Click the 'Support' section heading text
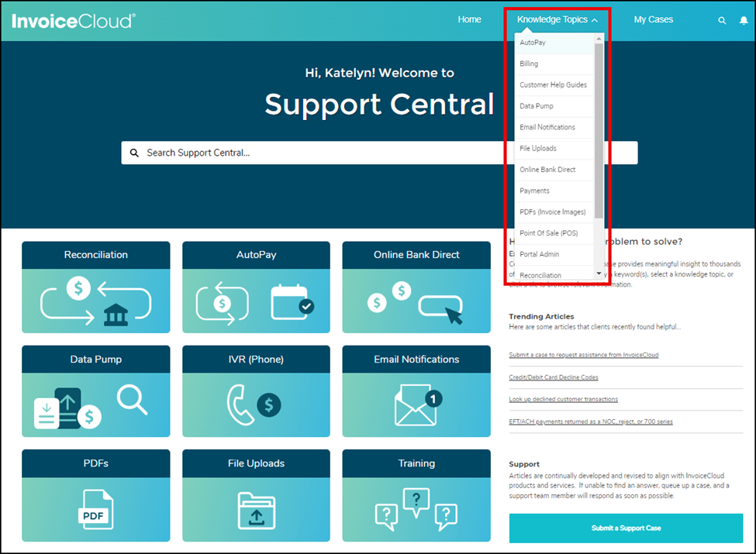The width and height of the screenshot is (756, 554). pyautogui.click(x=524, y=464)
